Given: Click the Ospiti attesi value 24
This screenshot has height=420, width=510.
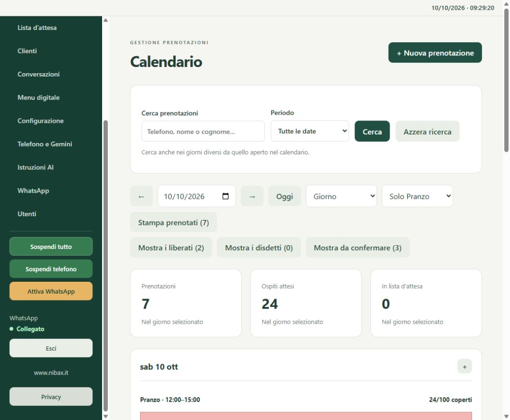Looking at the screenshot, I should 270,304.
